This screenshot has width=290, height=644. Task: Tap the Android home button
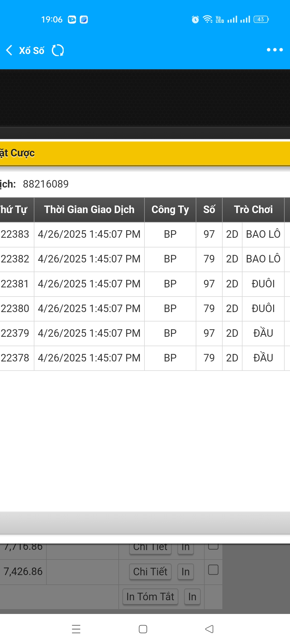click(x=143, y=629)
